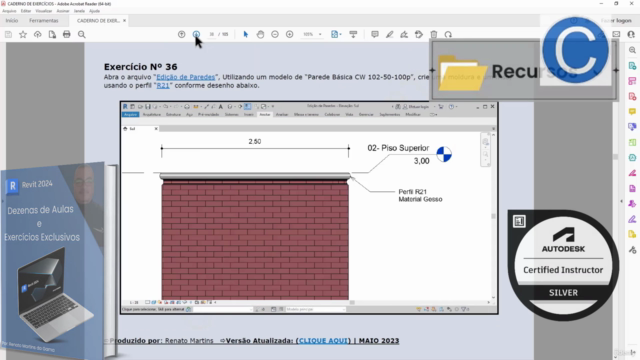Click the purple combine icon in right pane
The image size is (640, 360).
tap(632, 127)
